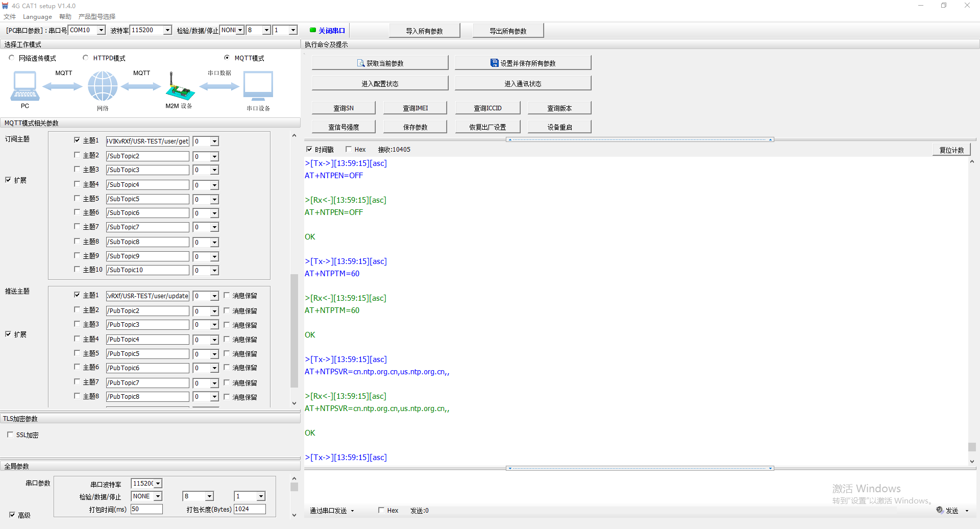Click the query IMEI button
Image resolution: width=980 pixels, height=529 pixels.
[415, 108]
